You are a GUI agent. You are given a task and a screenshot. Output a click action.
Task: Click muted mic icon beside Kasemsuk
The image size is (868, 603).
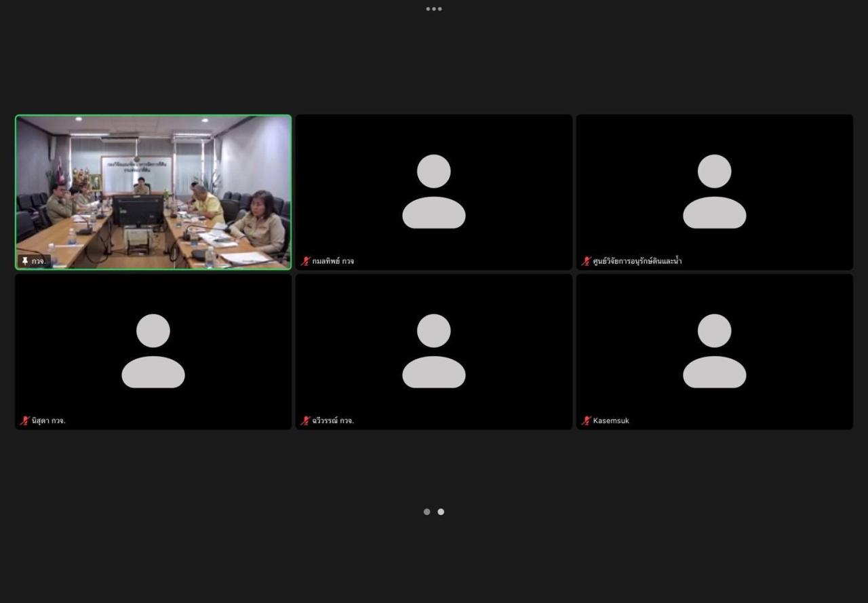pos(587,421)
